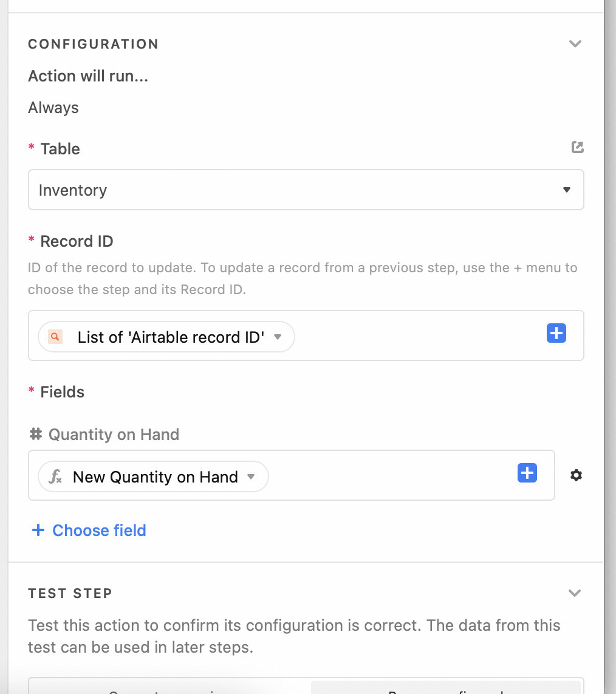Open gear settings for Quantity on Hand field
616x694 pixels.
click(x=576, y=475)
